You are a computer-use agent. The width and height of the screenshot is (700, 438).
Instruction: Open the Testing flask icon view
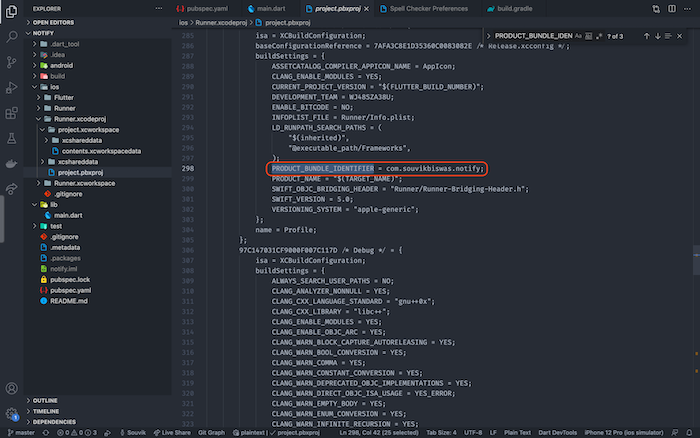coord(12,138)
